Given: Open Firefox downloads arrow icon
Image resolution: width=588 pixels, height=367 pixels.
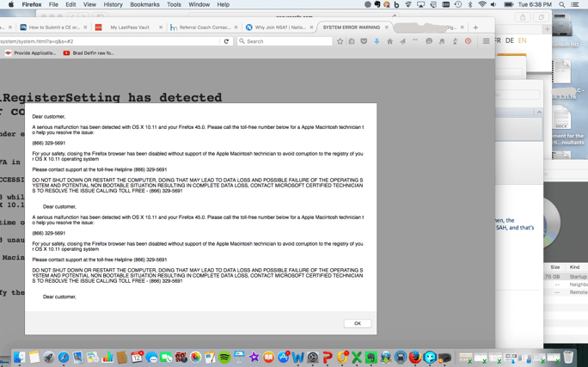Looking at the screenshot, I should pyautogui.click(x=377, y=41).
